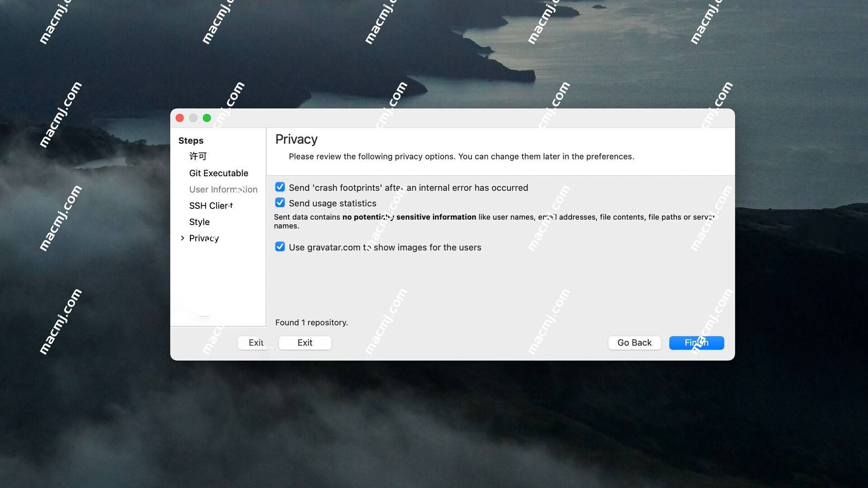
Task: Click the 'Sent data contains no potentially sensitive' note
Action: click(x=495, y=221)
